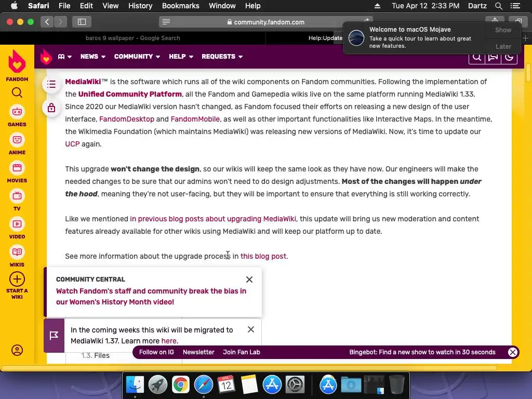Click the Safari address bar
Viewport: 532px width, 399px height.
click(x=265, y=22)
